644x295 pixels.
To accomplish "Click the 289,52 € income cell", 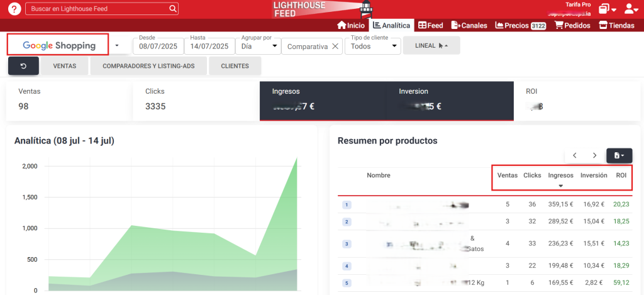I will (x=560, y=221).
